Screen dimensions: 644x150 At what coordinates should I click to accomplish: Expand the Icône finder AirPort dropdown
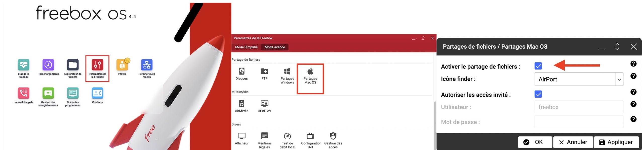[619, 79]
